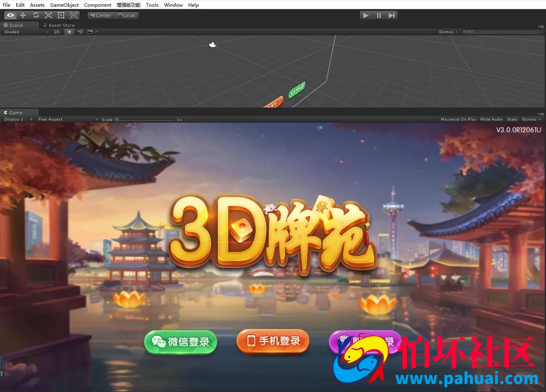Toggle scene lighting sun icon
The width and height of the screenshot is (546, 392).
[69, 32]
